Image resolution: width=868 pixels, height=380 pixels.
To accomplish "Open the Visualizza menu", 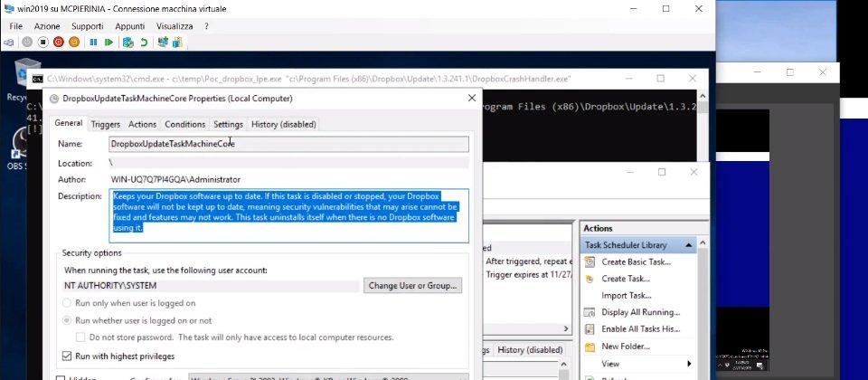I will click(175, 26).
